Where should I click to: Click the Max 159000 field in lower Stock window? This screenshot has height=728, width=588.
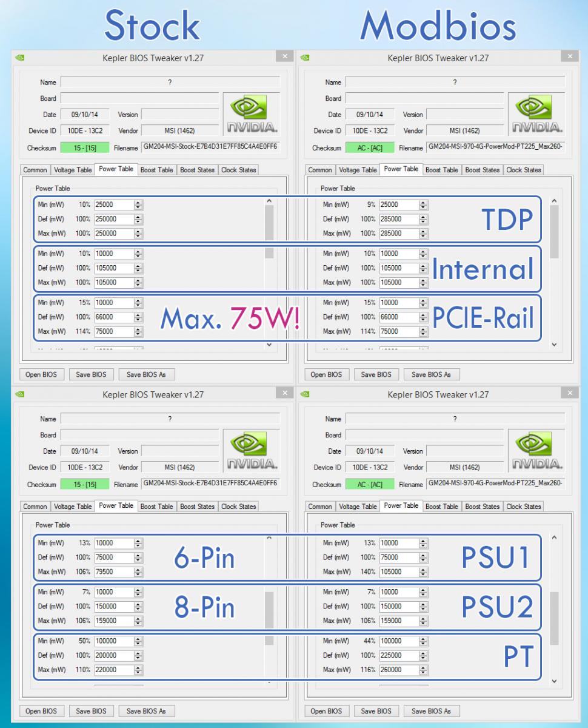pos(114,621)
